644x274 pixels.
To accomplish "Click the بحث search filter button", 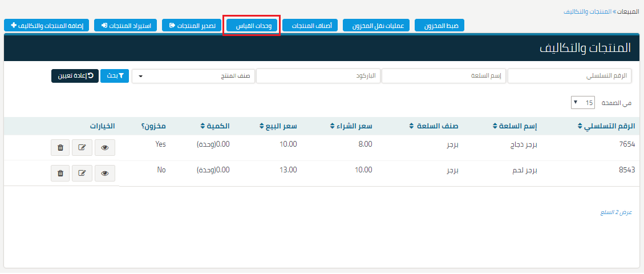I will pyautogui.click(x=114, y=76).
